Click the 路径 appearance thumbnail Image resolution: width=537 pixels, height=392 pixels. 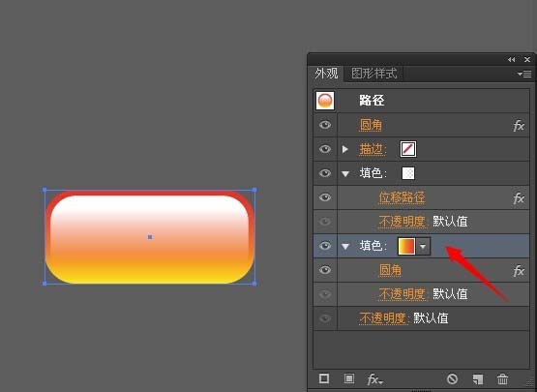tap(325, 101)
